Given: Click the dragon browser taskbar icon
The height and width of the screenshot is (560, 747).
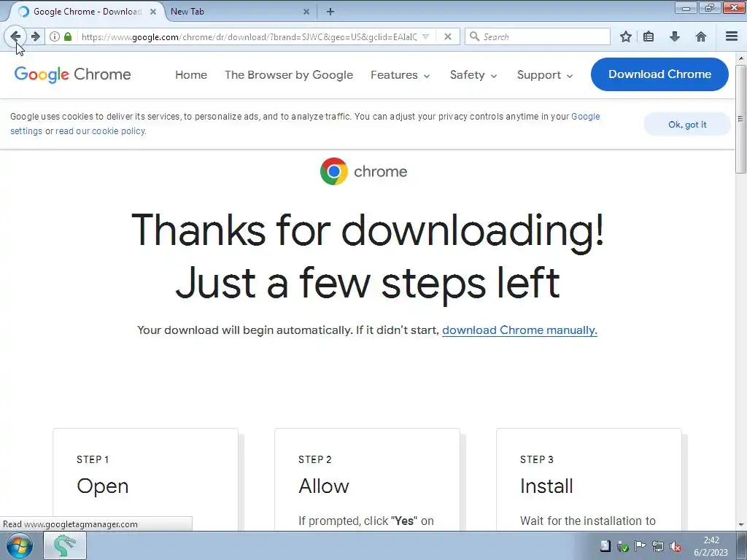Looking at the screenshot, I should coord(65,545).
